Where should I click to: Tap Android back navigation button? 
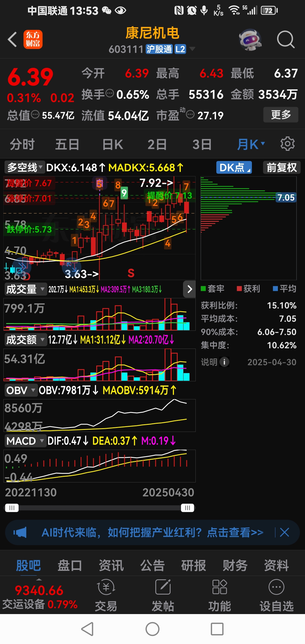click(88, 629)
